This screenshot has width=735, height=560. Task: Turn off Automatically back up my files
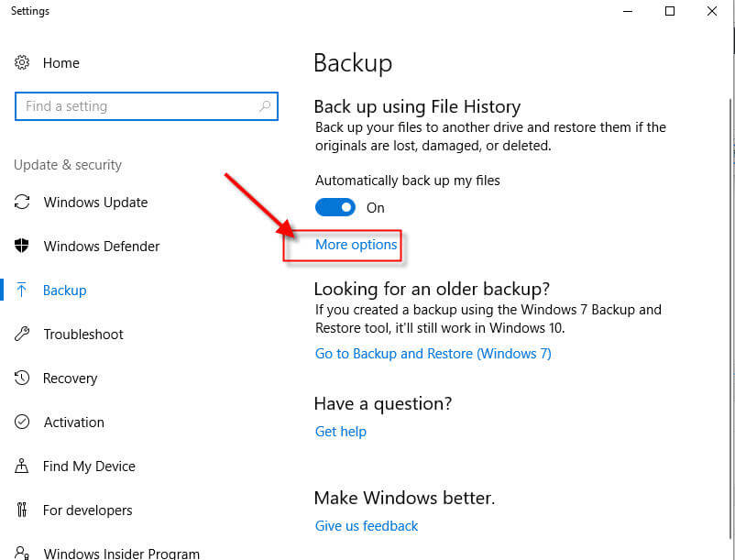(x=335, y=207)
